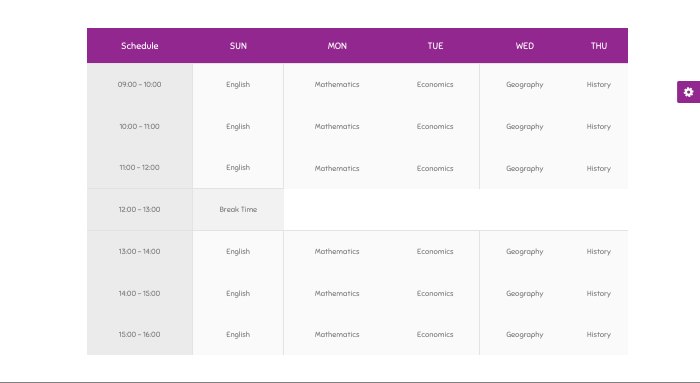Select English in the 14:00 – 15:00 row
This screenshot has height=383, width=700.
238,293
